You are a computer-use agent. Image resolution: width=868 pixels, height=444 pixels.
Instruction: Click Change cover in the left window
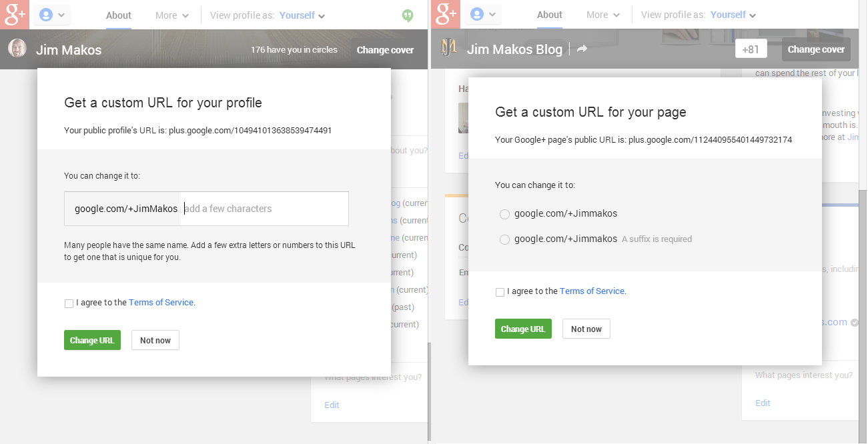click(x=385, y=49)
